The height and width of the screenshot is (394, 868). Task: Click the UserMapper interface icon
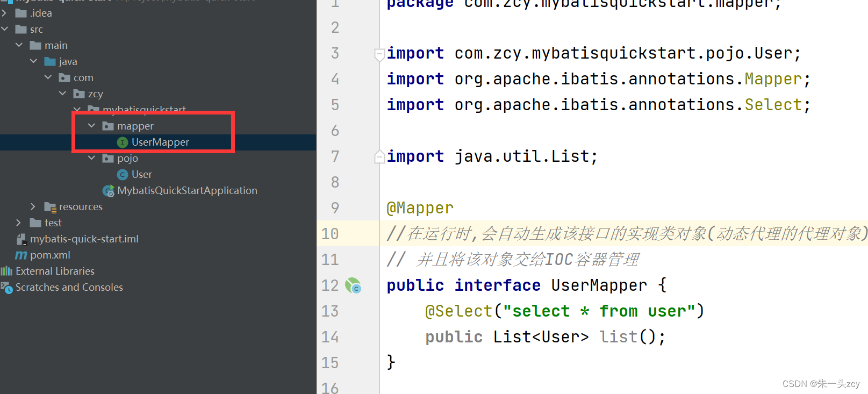(123, 142)
